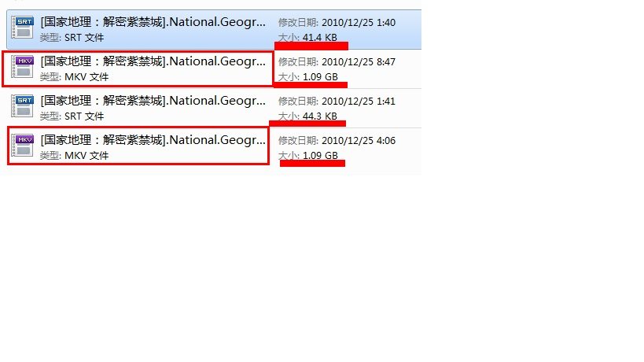Click the SRT file icon dated 1:41
The height and width of the screenshot is (362, 644).
pos(22,106)
